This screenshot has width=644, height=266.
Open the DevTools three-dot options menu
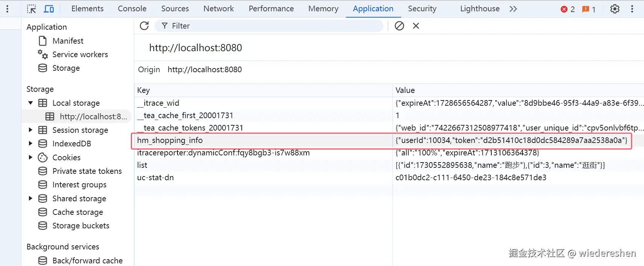point(632,9)
